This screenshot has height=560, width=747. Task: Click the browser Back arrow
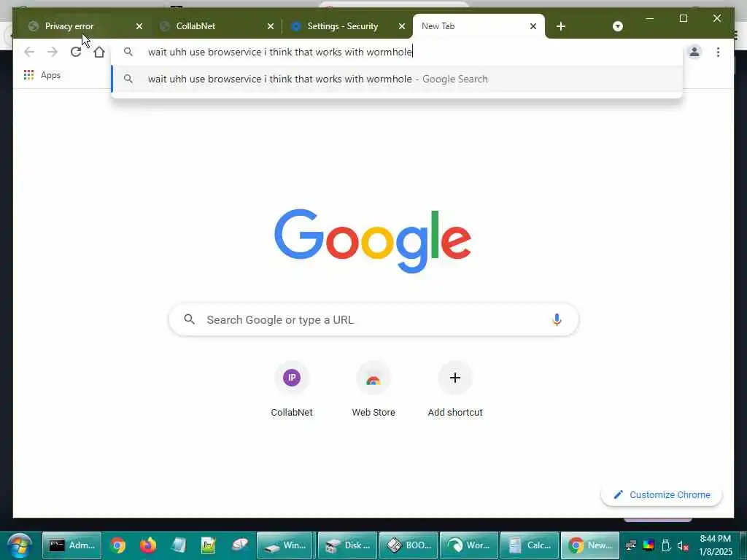(29, 52)
